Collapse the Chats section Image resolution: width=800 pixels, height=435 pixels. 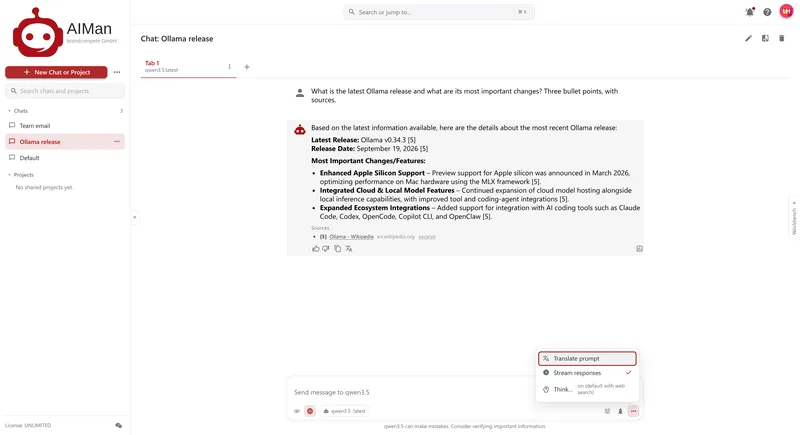click(18, 111)
